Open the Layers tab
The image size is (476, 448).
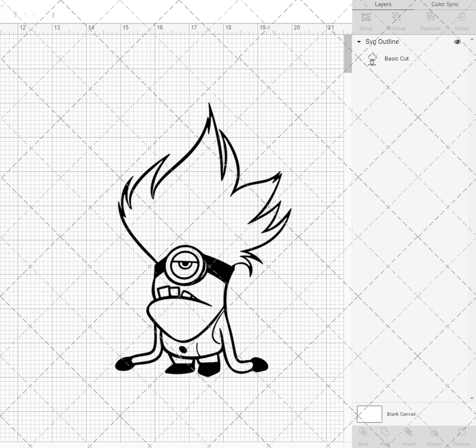pyautogui.click(x=383, y=4)
